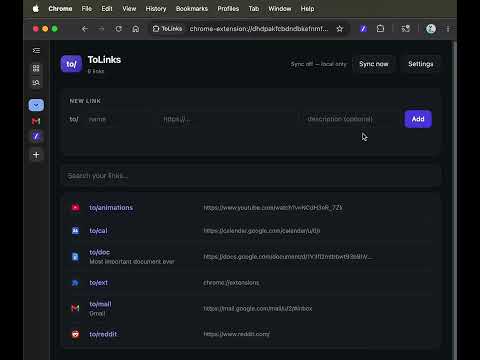Screen dimensions: 480x360
Task: Bookmark this page with the star
Action: point(339,29)
